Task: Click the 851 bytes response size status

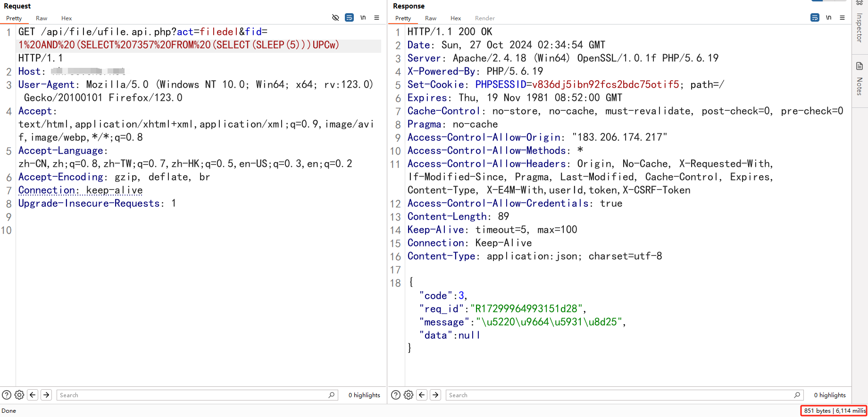Action: pos(818,410)
